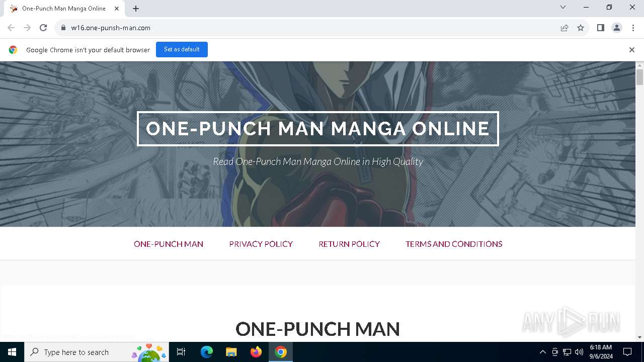Screen dimensions: 644x362
Task: Expand the tab search chevron
Action: (x=563, y=8)
